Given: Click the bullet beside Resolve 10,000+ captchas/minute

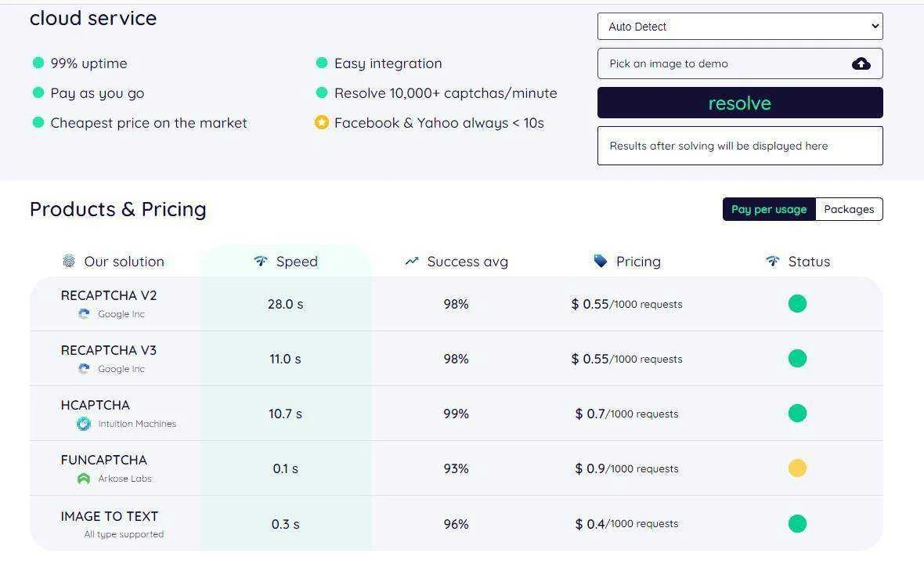Looking at the screenshot, I should point(322,92).
